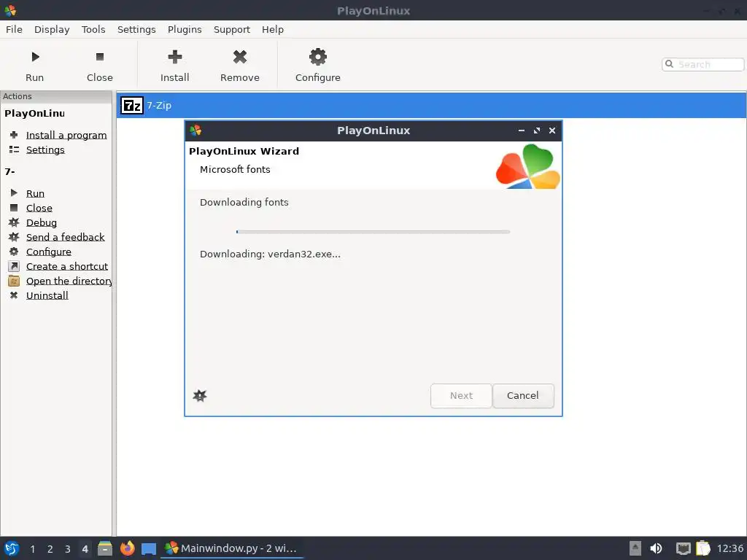Click the blue desktop icon in taskbar

[149, 548]
